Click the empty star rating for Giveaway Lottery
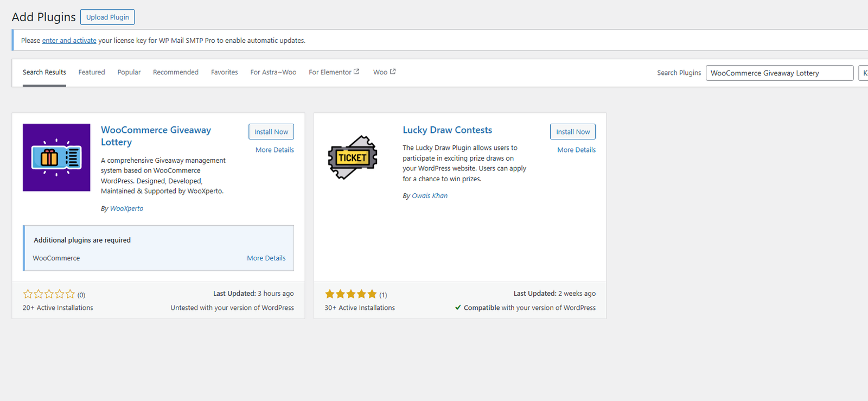 coord(49,294)
